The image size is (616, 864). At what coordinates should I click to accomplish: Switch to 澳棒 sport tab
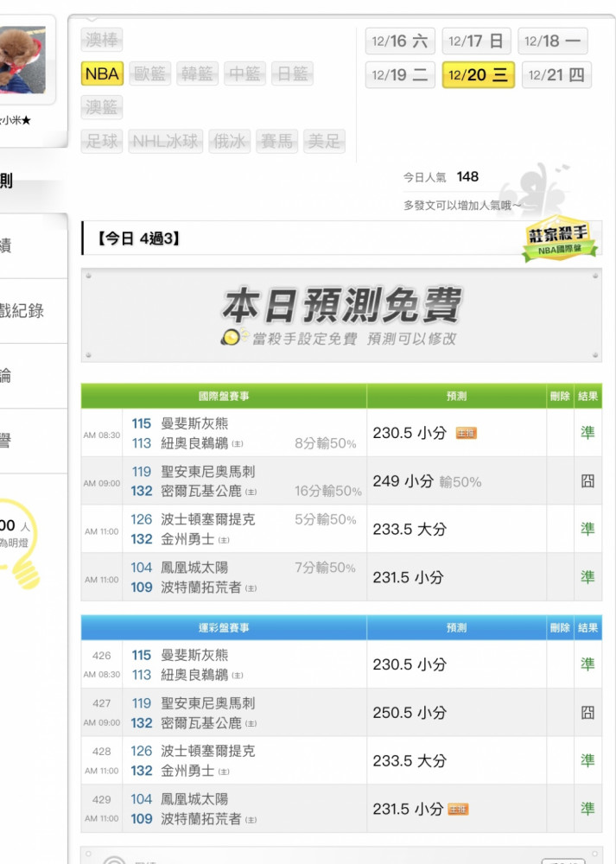[x=102, y=40]
